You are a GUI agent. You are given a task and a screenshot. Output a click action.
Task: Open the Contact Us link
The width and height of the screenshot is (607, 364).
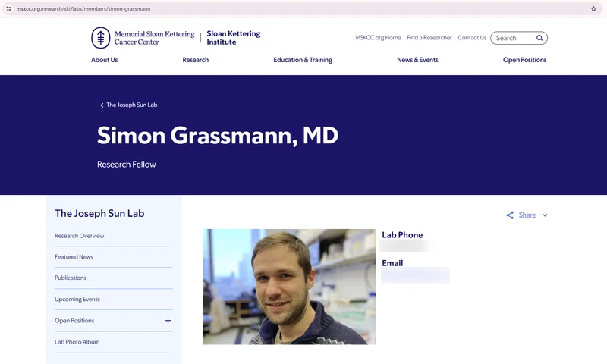tap(472, 37)
